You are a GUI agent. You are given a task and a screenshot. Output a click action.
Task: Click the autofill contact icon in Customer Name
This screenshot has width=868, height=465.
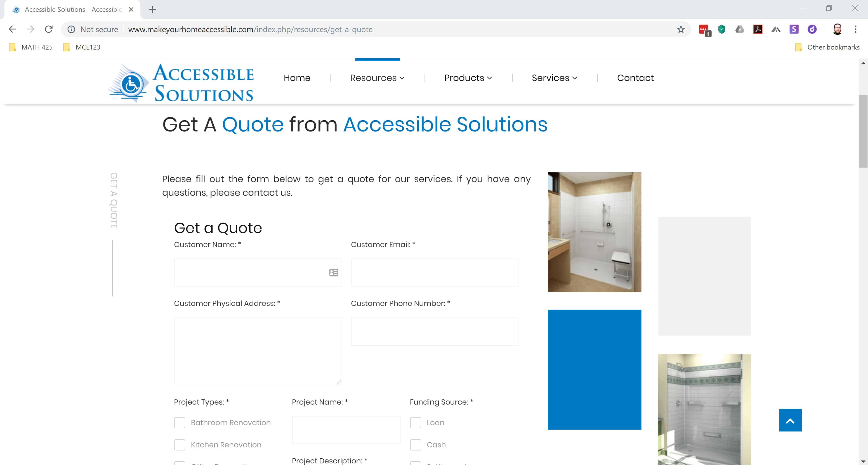coord(334,272)
